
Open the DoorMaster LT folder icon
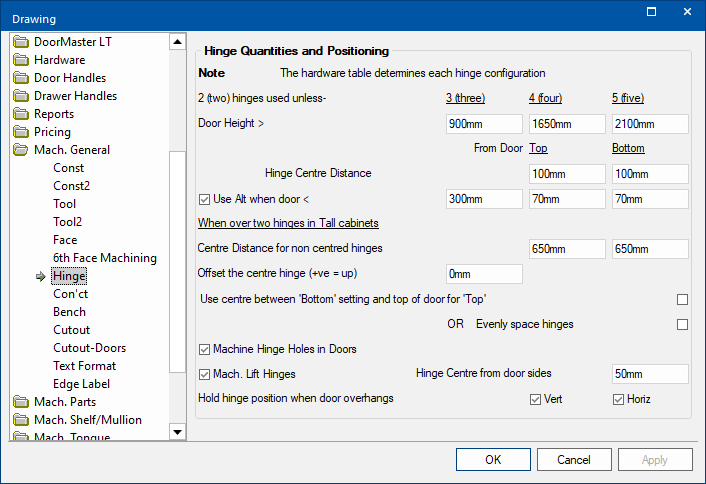[x=20, y=42]
